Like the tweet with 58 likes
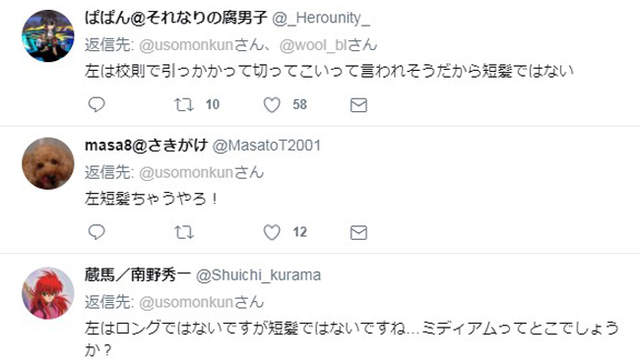 pyautogui.click(x=271, y=105)
